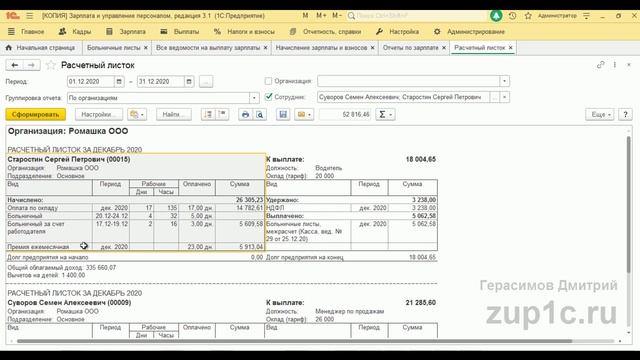The height and width of the screenshot is (360, 640).
Task: Print the report with printer icon
Action: click(245, 115)
